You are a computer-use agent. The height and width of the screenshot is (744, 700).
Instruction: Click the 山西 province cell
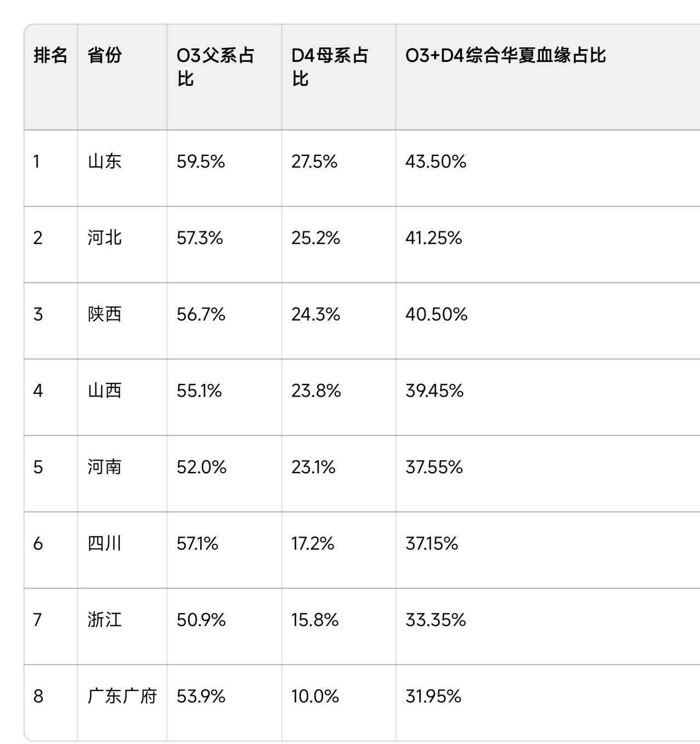[104, 391]
